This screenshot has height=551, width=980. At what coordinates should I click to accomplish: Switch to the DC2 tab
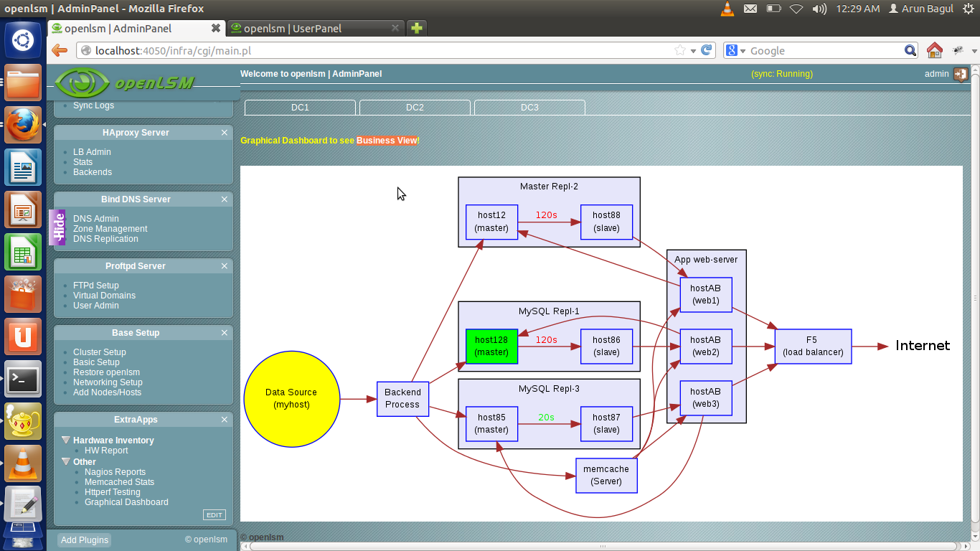(415, 108)
